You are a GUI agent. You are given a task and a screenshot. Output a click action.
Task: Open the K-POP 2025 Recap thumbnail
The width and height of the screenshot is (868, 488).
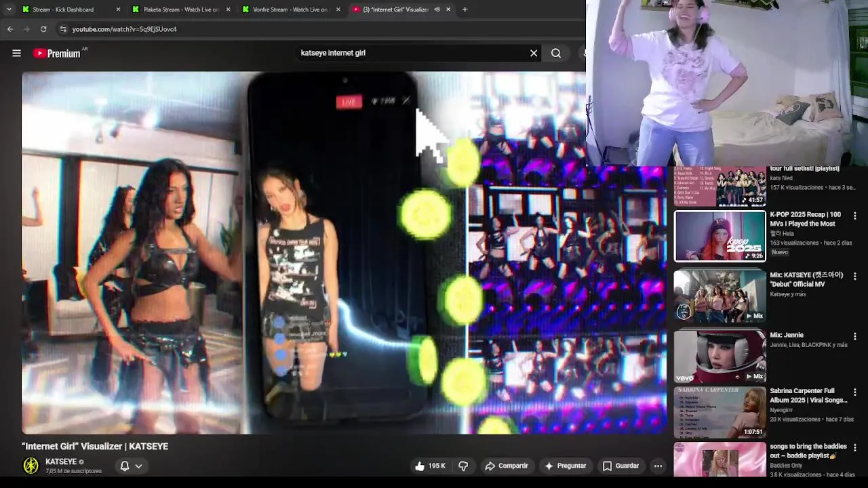(719, 236)
